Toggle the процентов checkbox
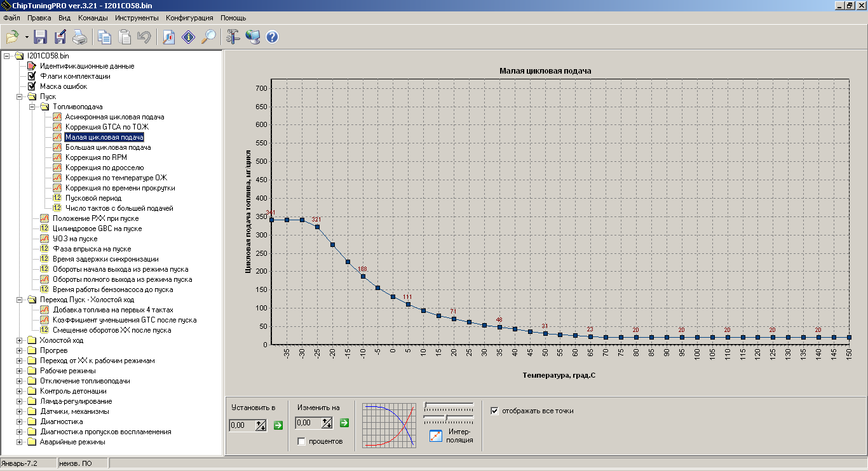The width and height of the screenshot is (868, 471). (x=302, y=441)
